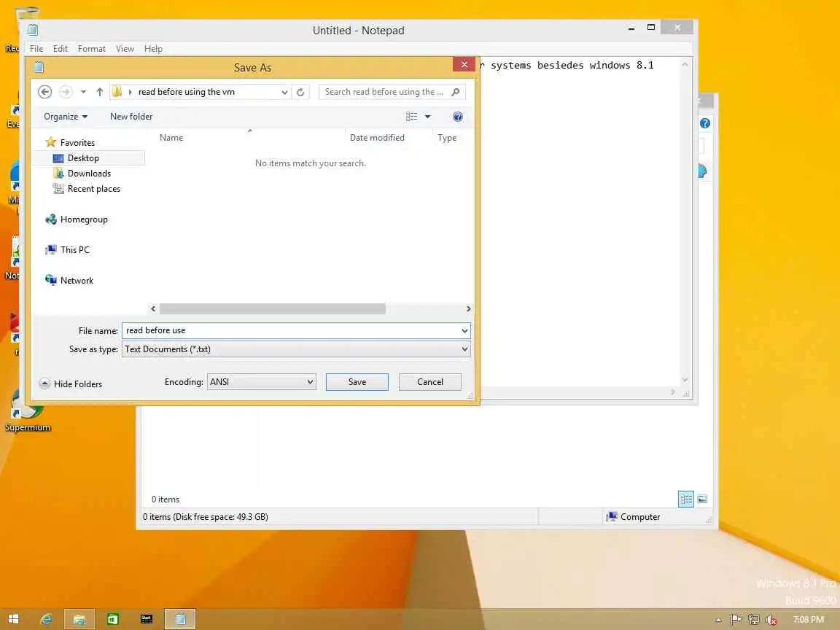
Task: Go up one folder level
Action: click(100, 92)
